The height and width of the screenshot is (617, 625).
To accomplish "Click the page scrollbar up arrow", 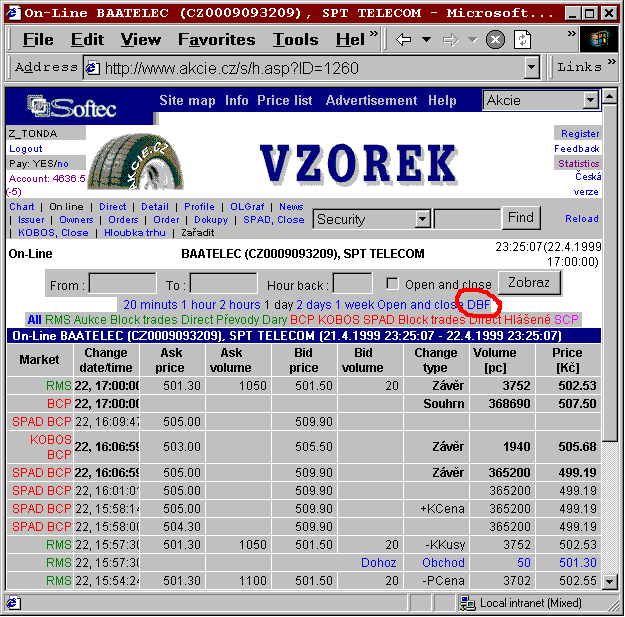I will click(x=609, y=96).
